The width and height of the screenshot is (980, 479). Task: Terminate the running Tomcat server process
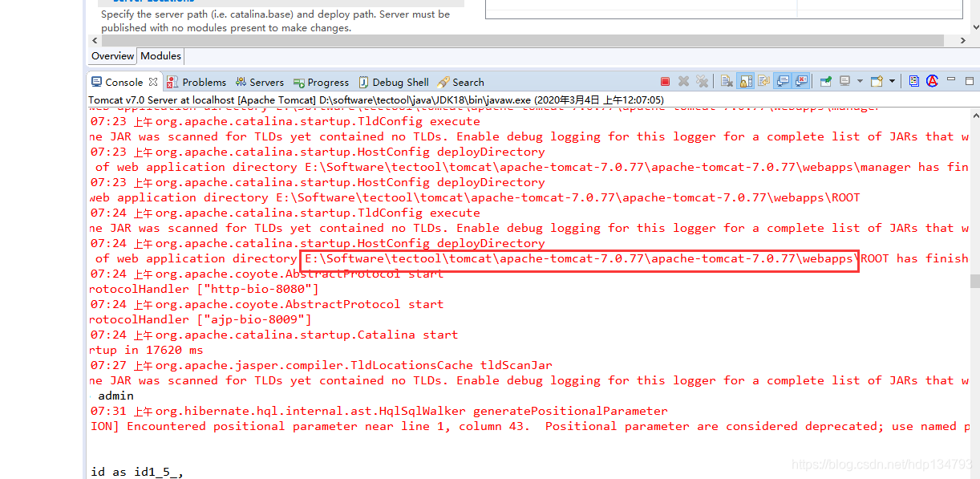point(665,81)
